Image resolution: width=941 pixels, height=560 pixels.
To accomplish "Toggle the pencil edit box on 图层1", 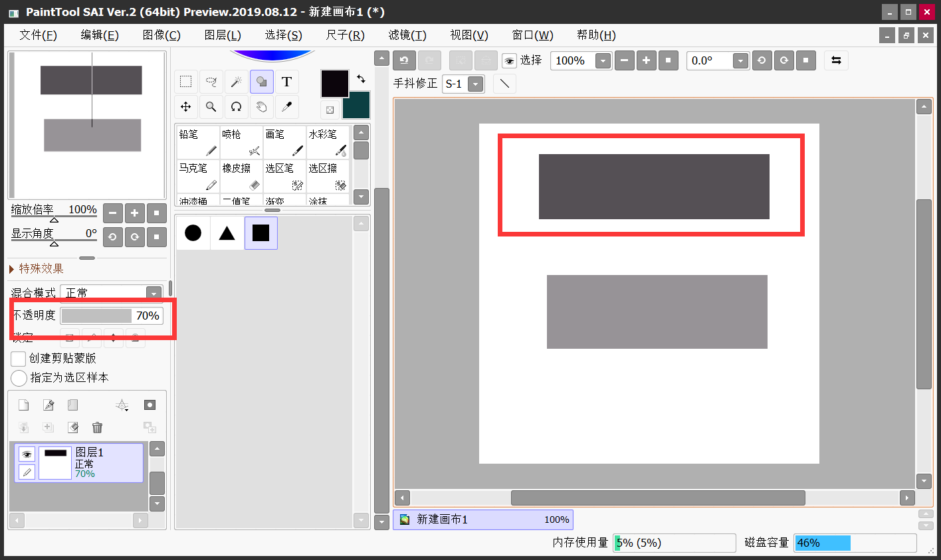I will coord(27,472).
